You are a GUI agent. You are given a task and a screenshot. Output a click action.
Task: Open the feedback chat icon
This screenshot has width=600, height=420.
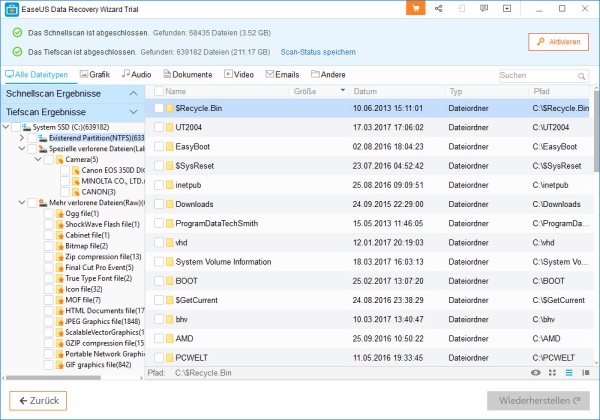484,8
